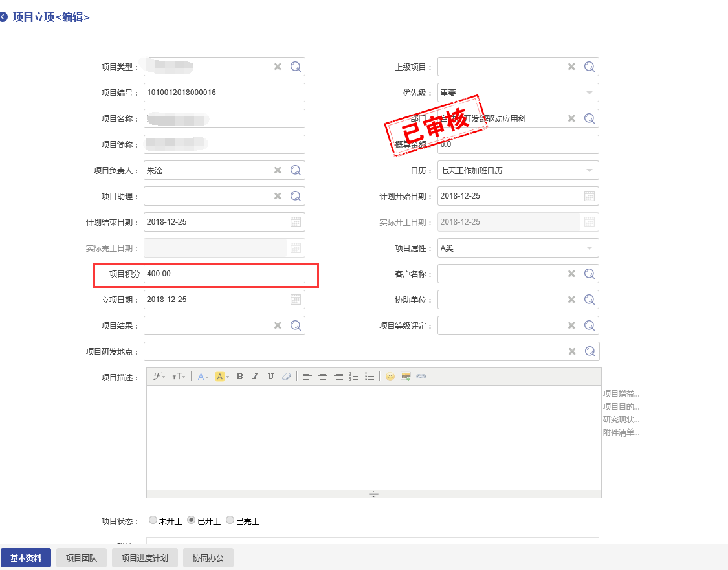728x570 pixels.
Task: Click the 项目增益 template link
Action: (621, 393)
